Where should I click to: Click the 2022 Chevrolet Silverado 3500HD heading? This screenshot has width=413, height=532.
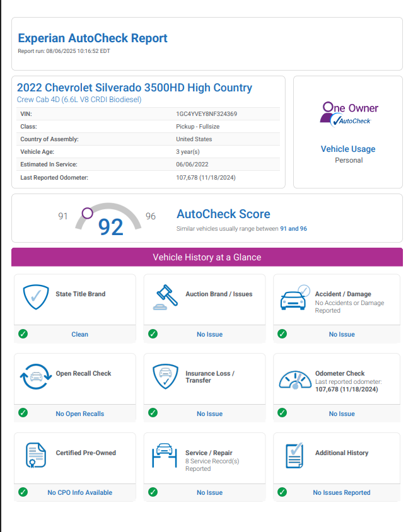pyautogui.click(x=134, y=88)
